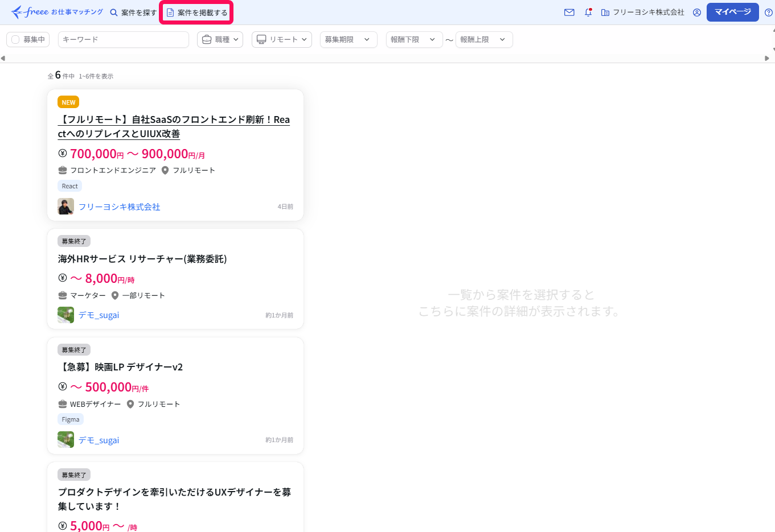
Task: Open the help question mark icon
Action: tap(768, 12)
